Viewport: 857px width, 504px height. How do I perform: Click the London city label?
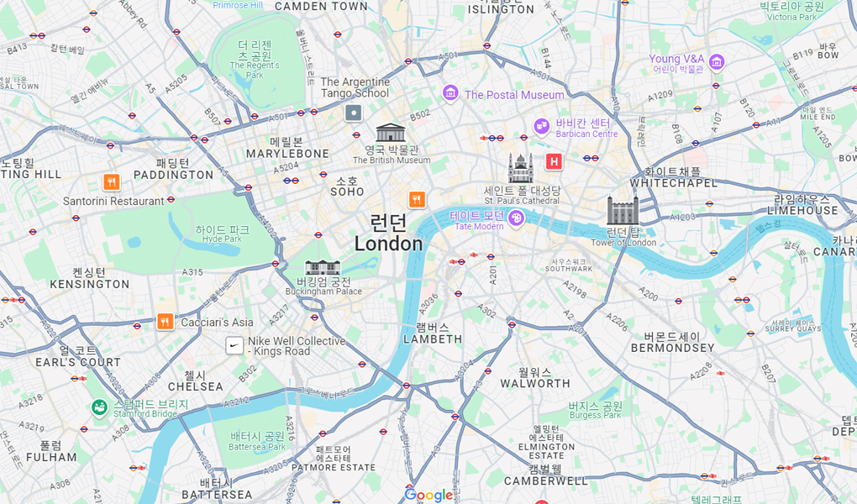[x=389, y=233]
